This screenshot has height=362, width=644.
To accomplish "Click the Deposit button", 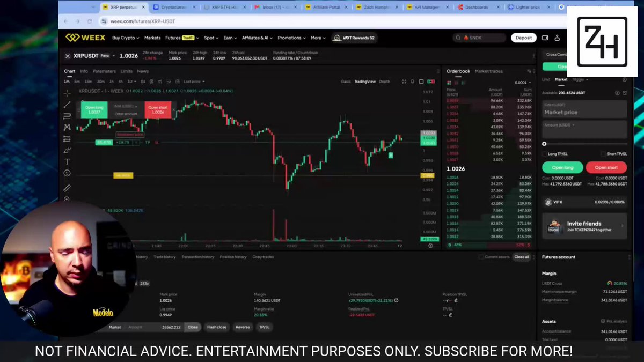I will [524, 38].
